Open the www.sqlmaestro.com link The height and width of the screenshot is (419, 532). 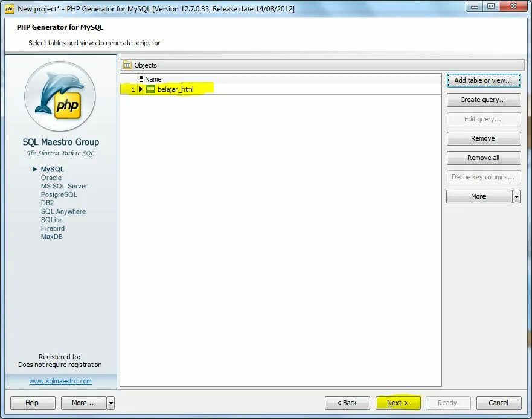tap(60, 381)
